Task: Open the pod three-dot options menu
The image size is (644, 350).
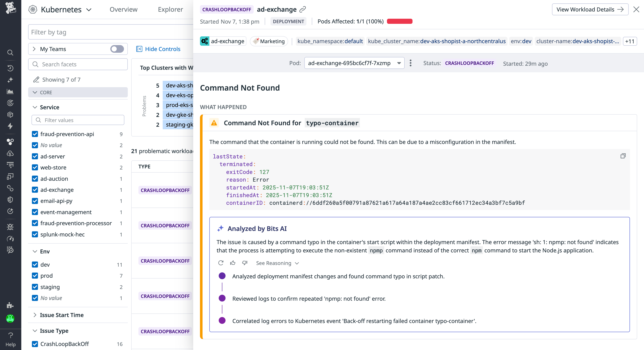Action: (410, 63)
